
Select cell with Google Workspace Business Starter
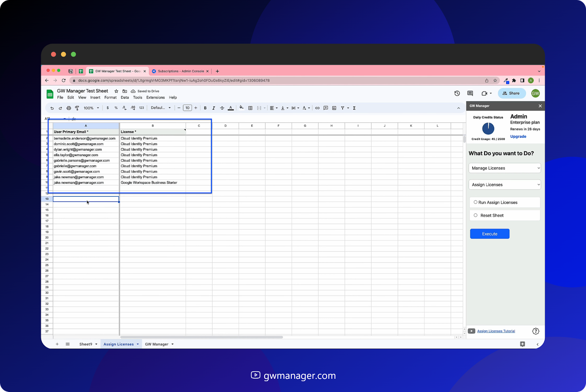pos(153,183)
